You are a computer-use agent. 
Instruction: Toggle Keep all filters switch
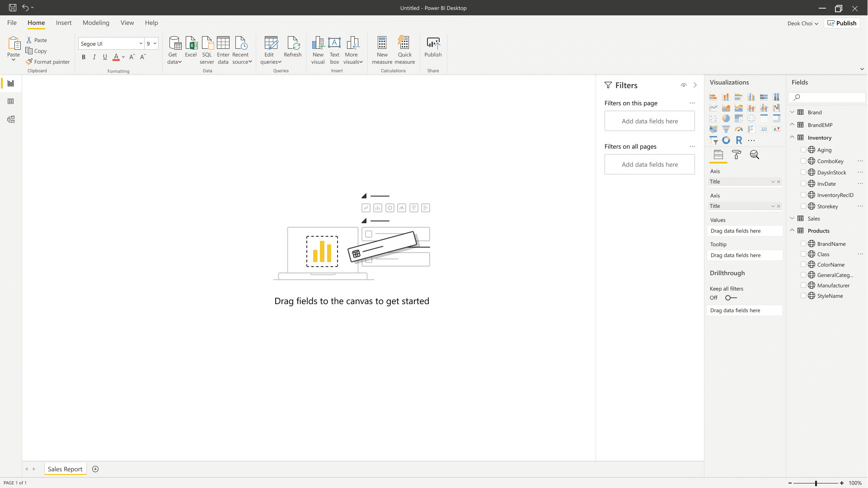(730, 298)
